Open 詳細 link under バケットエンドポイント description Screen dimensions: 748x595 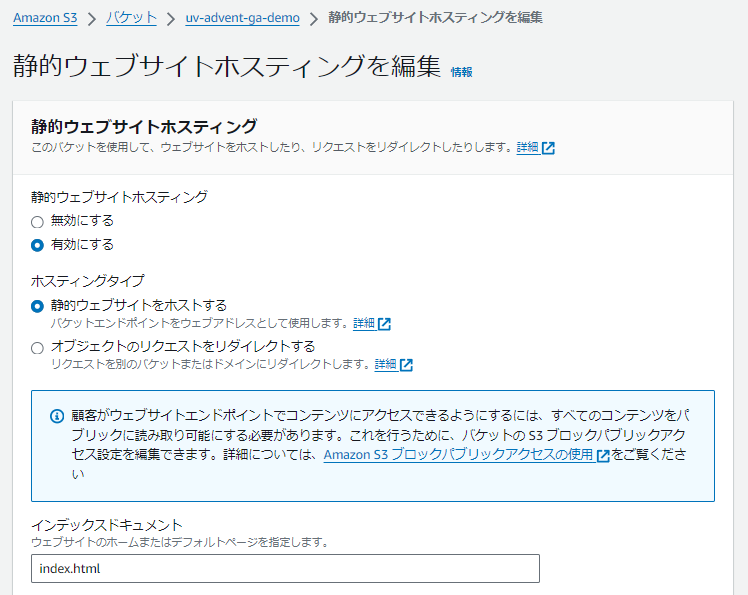tap(364, 324)
